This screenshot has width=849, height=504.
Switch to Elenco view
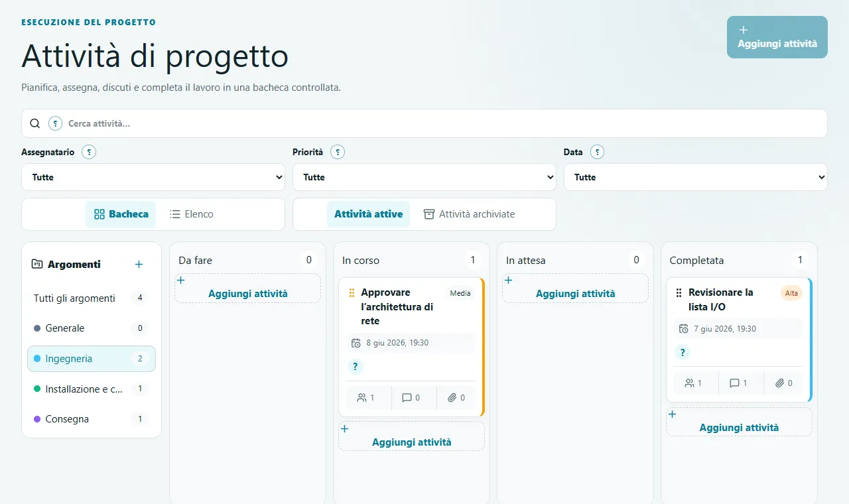tap(191, 214)
